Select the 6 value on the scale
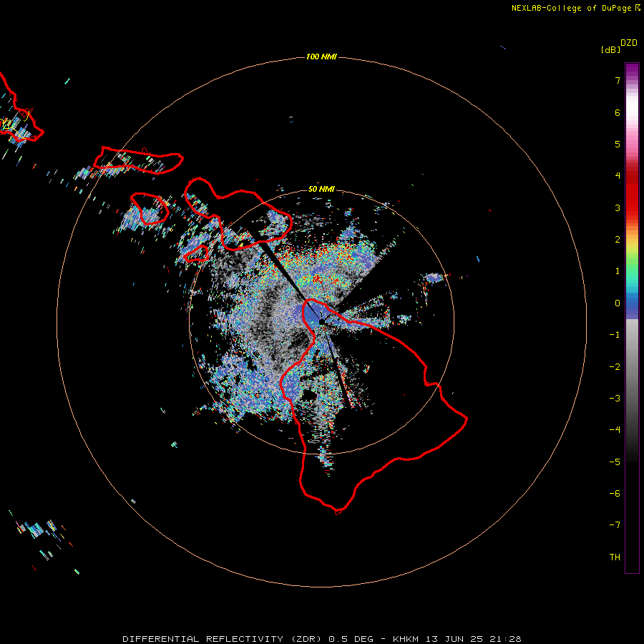Image resolution: width=644 pixels, height=644 pixels. 618,112
